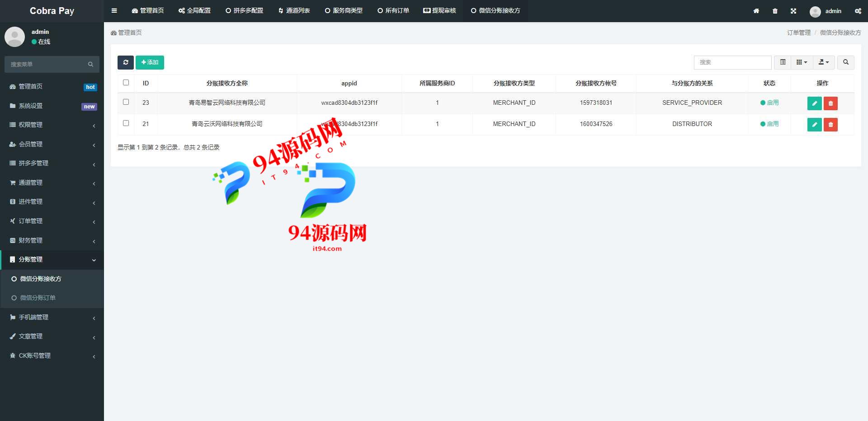The height and width of the screenshot is (421, 868).
Task: Edit row 21 with the pencil icon
Action: tap(814, 125)
